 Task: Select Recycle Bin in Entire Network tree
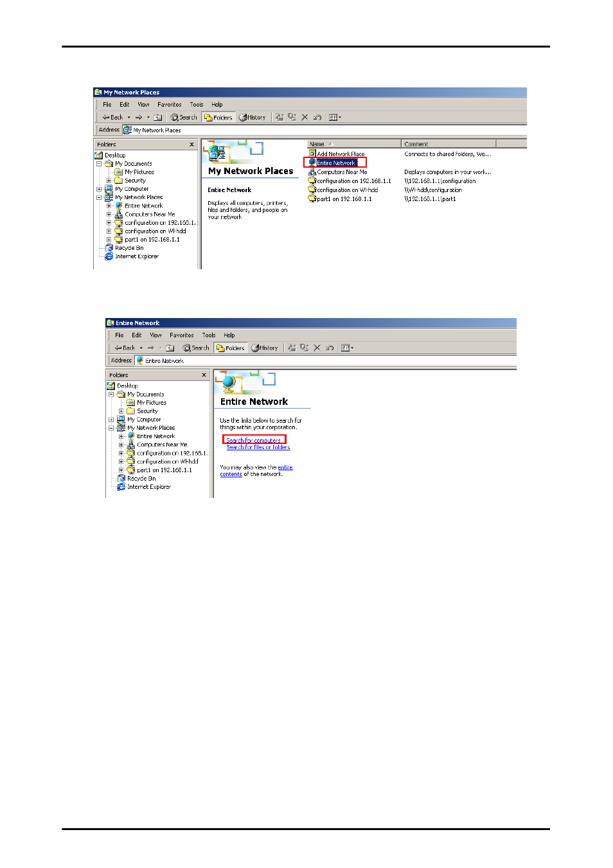[x=136, y=479]
